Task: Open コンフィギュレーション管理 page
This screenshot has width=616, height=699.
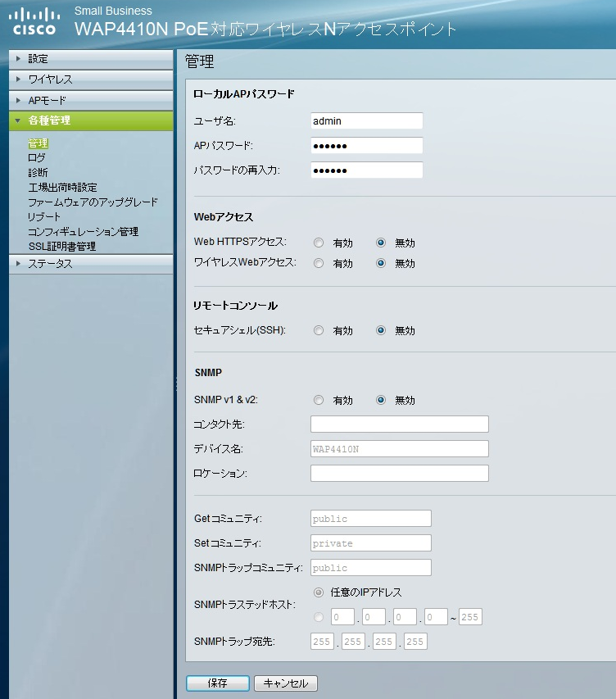Action: (x=84, y=231)
